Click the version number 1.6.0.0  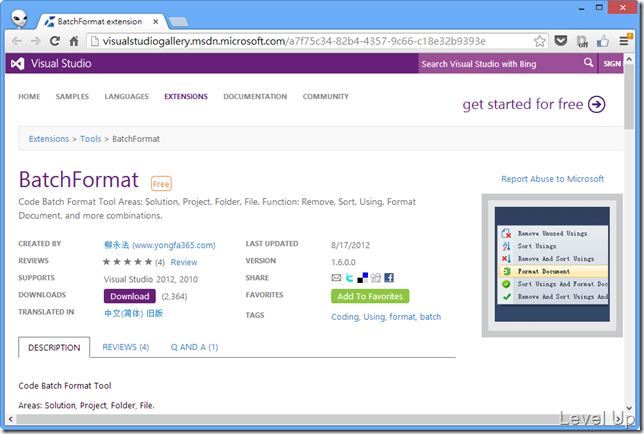pyautogui.click(x=343, y=262)
